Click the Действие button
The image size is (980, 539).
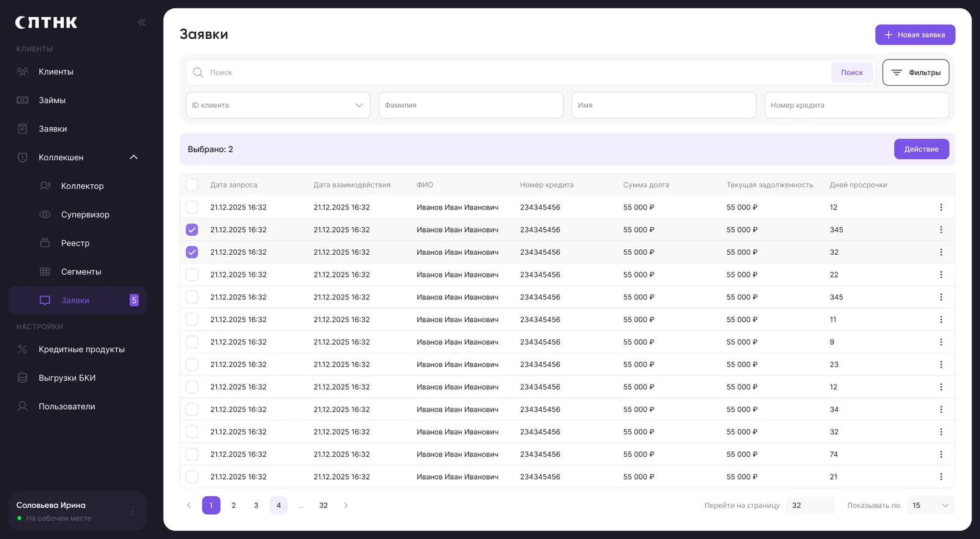[x=922, y=149]
